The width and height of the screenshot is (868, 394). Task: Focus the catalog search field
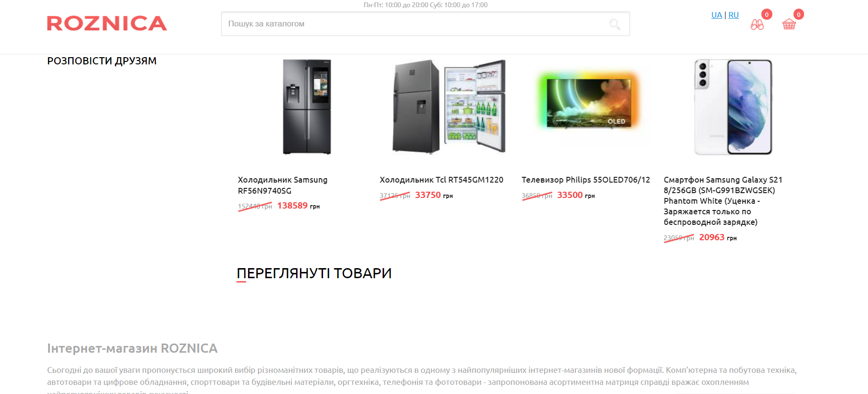point(425,24)
